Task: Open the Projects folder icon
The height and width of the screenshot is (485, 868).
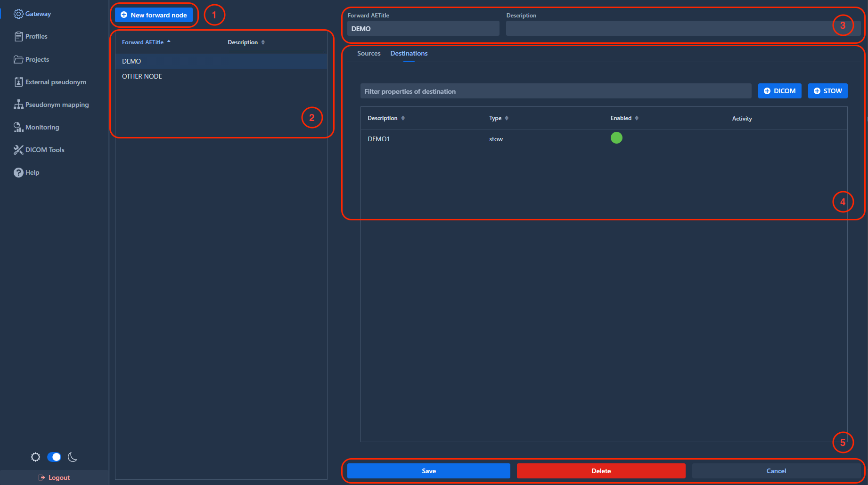Action: (18, 59)
